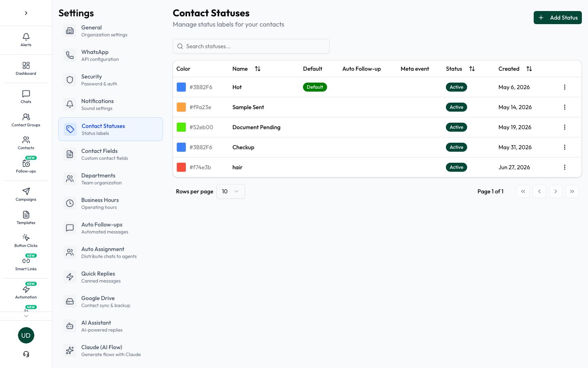Open Chats from the sidebar
The image size is (588, 368).
coord(26,96)
